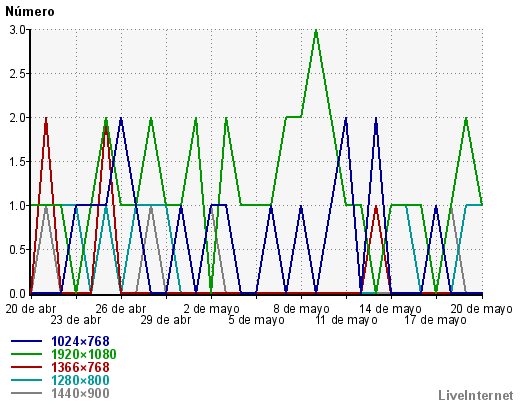520x405 pixels.
Task: Click the 0.5 y-axis value
Action: point(17,250)
